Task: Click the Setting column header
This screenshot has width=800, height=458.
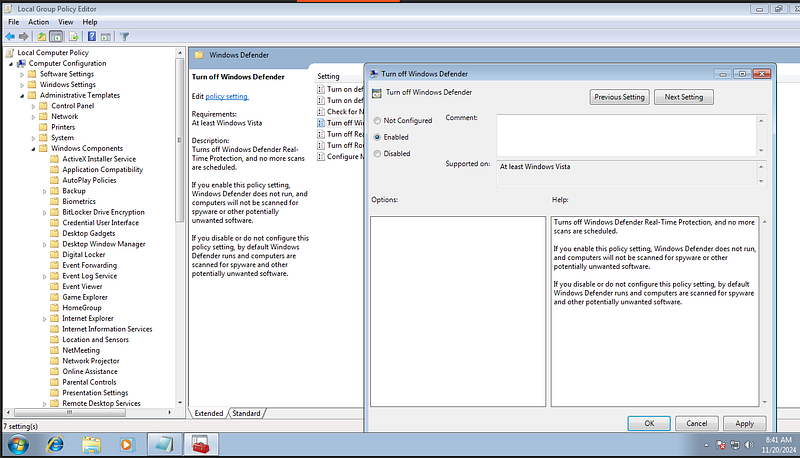Action: [x=328, y=76]
